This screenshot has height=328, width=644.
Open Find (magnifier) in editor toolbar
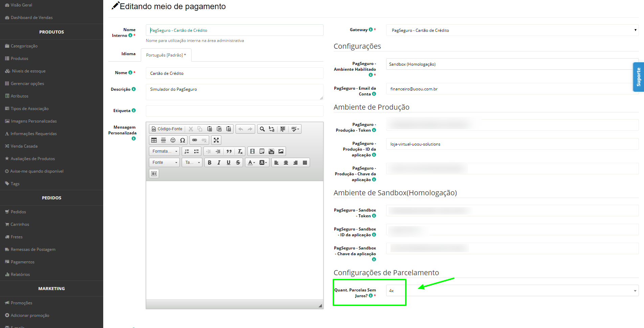[262, 129]
